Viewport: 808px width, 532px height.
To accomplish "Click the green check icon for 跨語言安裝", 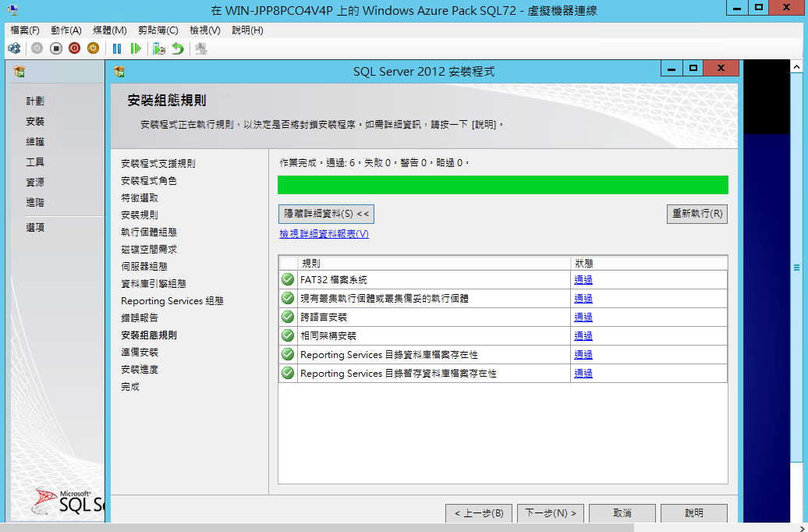I will point(288,317).
